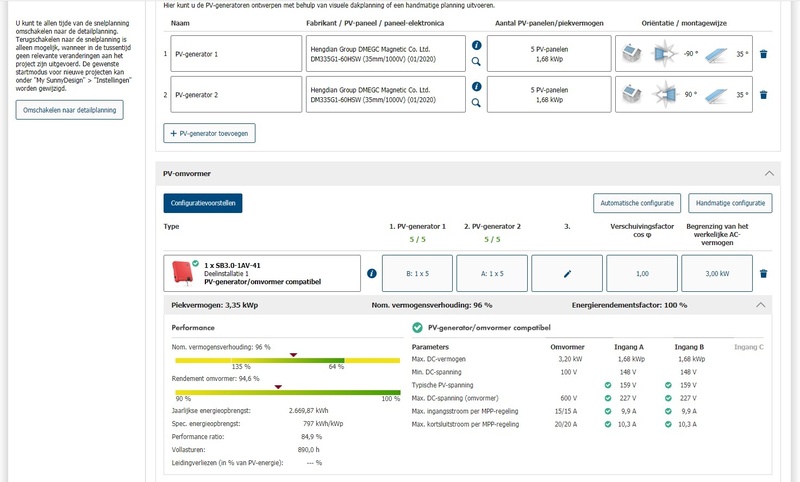Screen dimensions: 800x482
Task: Click the pencil edit icon for input 3
Action: tap(567, 273)
